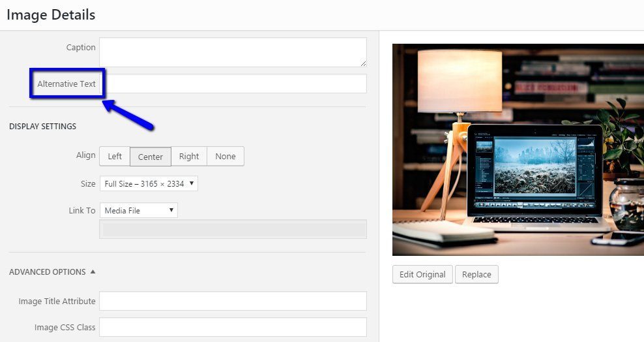Click the laptop image preview thumbnail

click(x=518, y=149)
